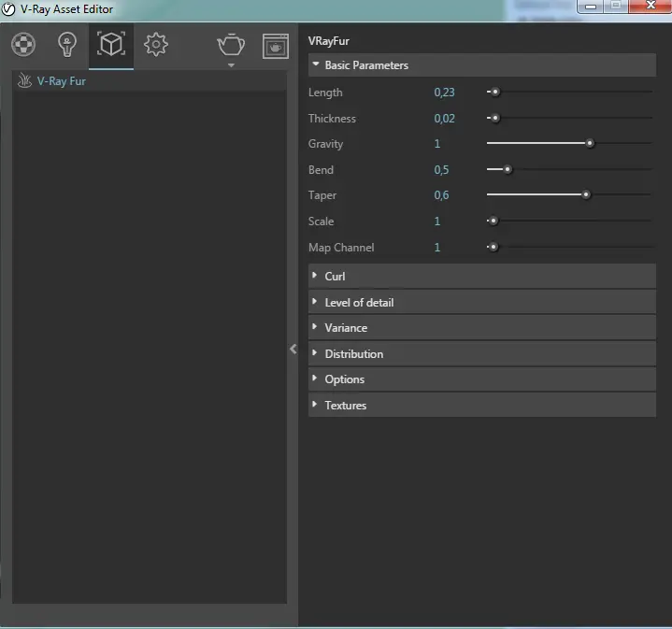Click the Gravity slider handle
The image size is (672, 629).
coord(590,144)
